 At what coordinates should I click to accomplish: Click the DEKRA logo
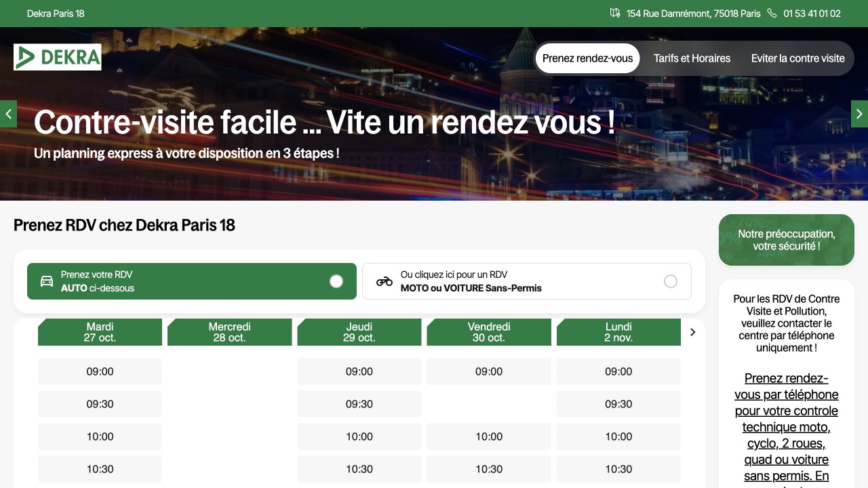pyautogui.click(x=58, y=57)
